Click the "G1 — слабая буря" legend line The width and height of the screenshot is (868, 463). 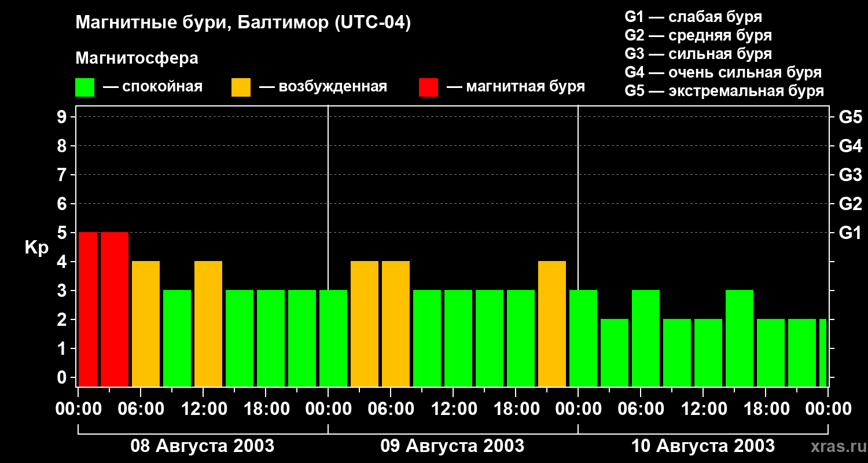693,17
